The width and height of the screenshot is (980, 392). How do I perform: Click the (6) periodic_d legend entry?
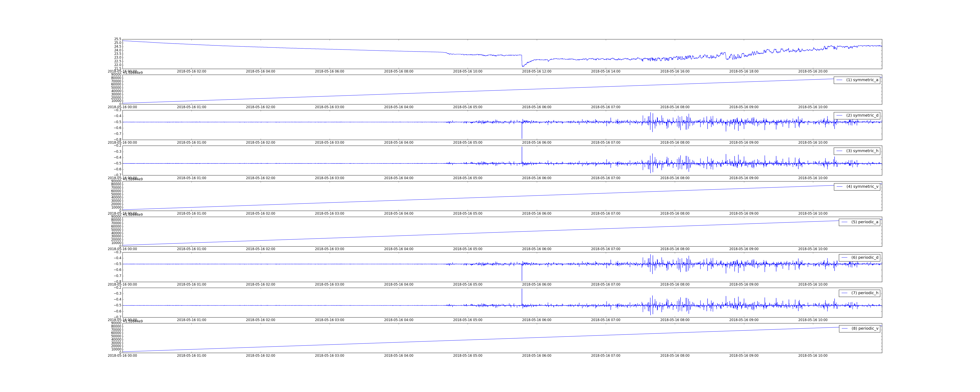click(859, 258)
